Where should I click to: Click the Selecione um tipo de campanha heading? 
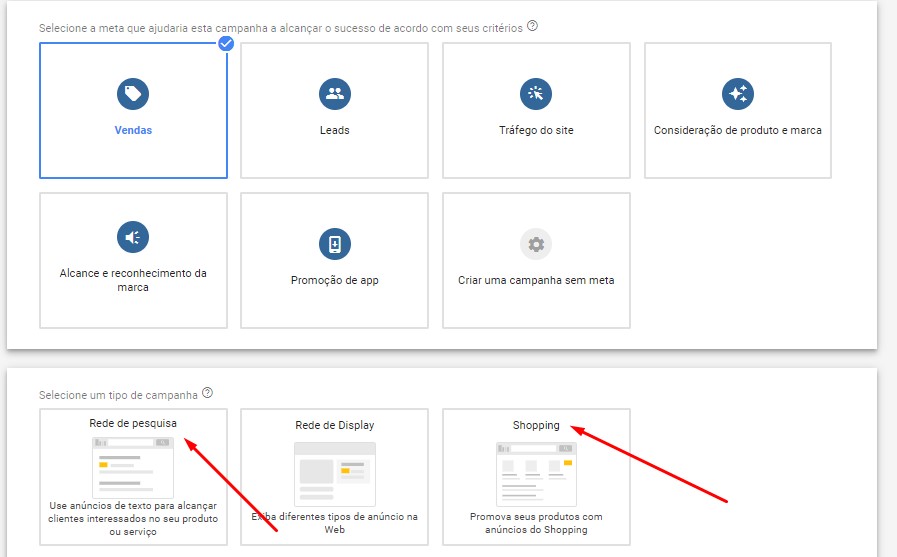pos(118,395)
